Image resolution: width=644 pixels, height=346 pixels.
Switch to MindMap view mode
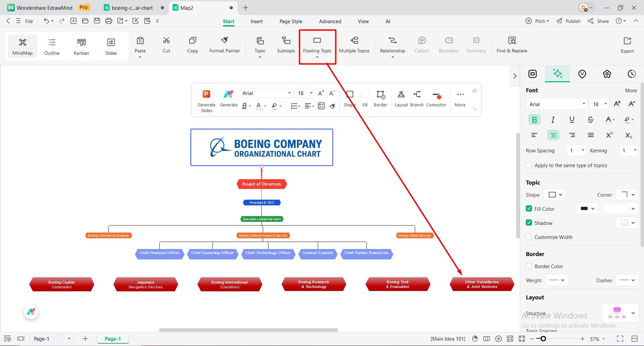coord(22,46)
